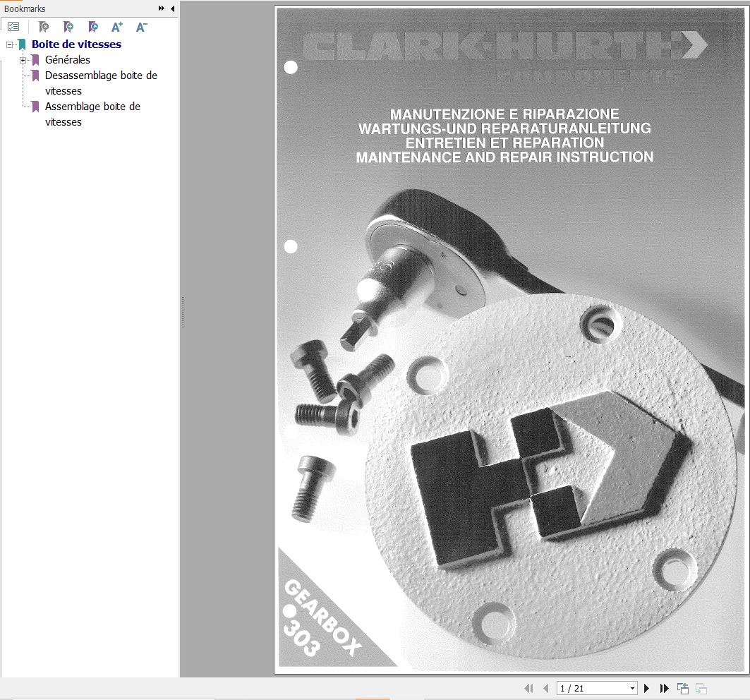The image size is (750, 700).
Task: Click the next view navigation icon
Action: coord(701,688)
